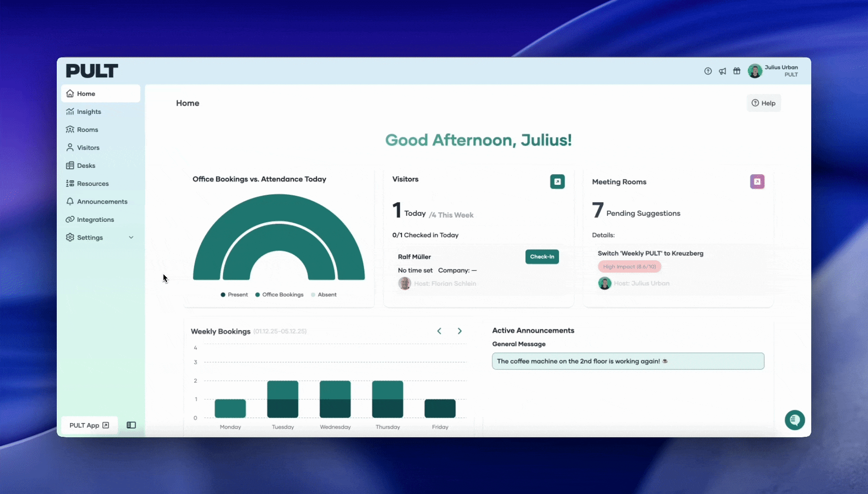
Task: Open the coffee machine announcement message
Action: [628, 361]
